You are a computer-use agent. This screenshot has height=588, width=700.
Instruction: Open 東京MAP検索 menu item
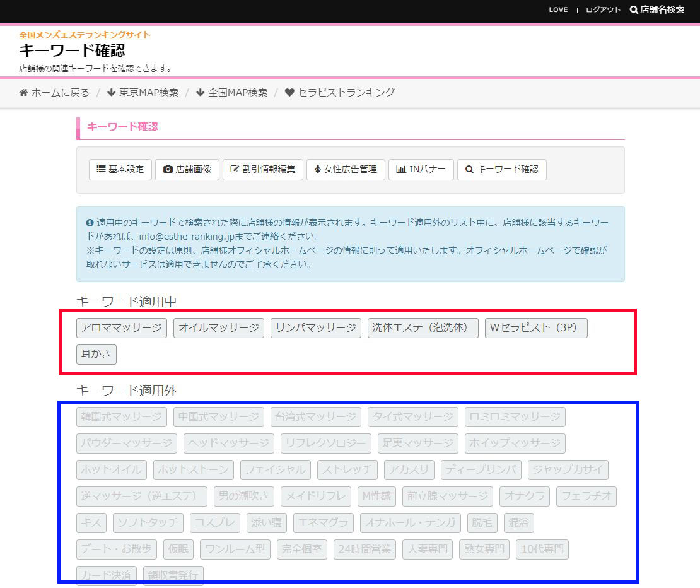click(x=143, y=92)
